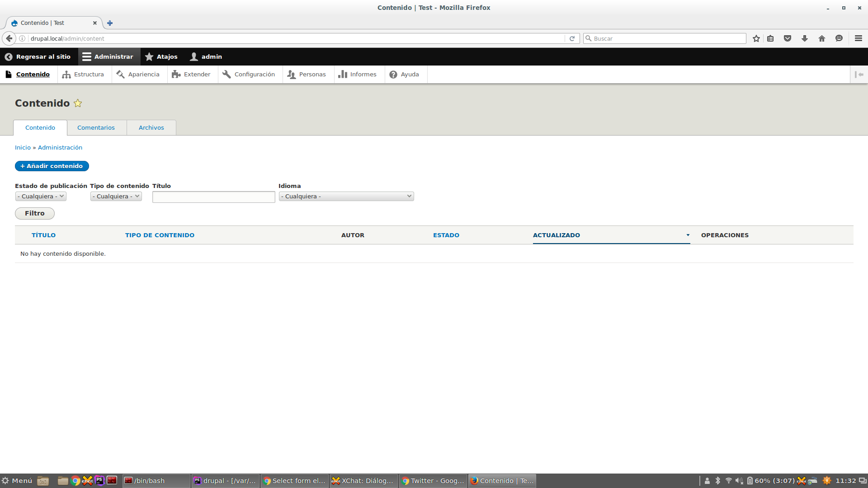Click the Firefox back arrow button
This screenshot has width=868, height=488.
(x=9, y=38)
